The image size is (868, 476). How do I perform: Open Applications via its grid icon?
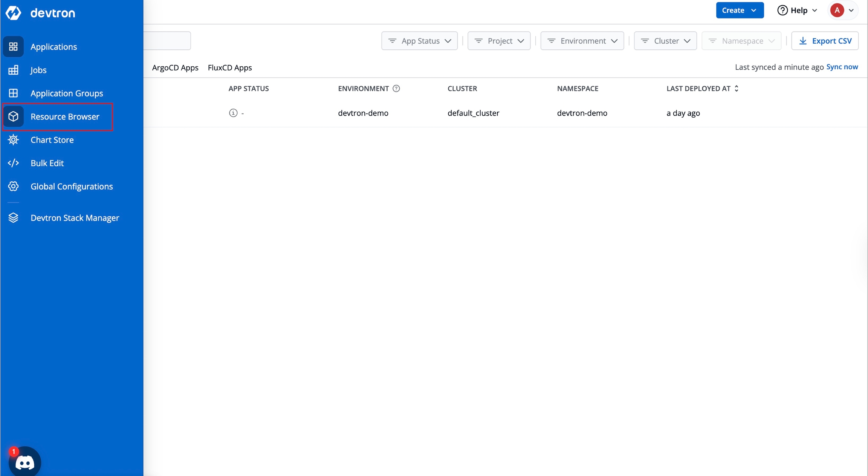click(14, 47)
